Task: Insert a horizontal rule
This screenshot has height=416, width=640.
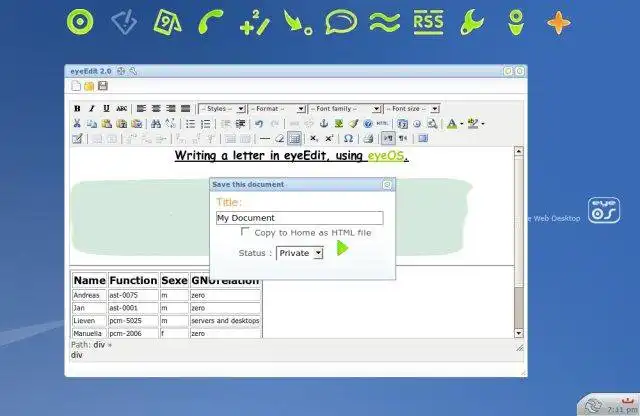Action: coord(264,139)
